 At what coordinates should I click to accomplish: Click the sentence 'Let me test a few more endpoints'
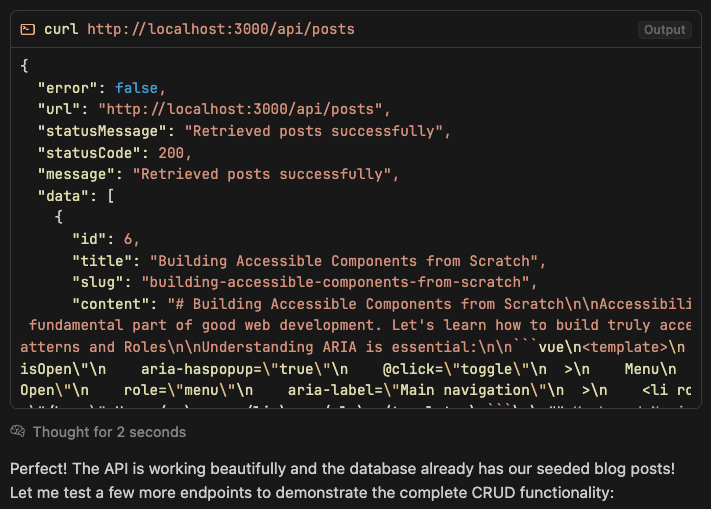pos(312,492)
